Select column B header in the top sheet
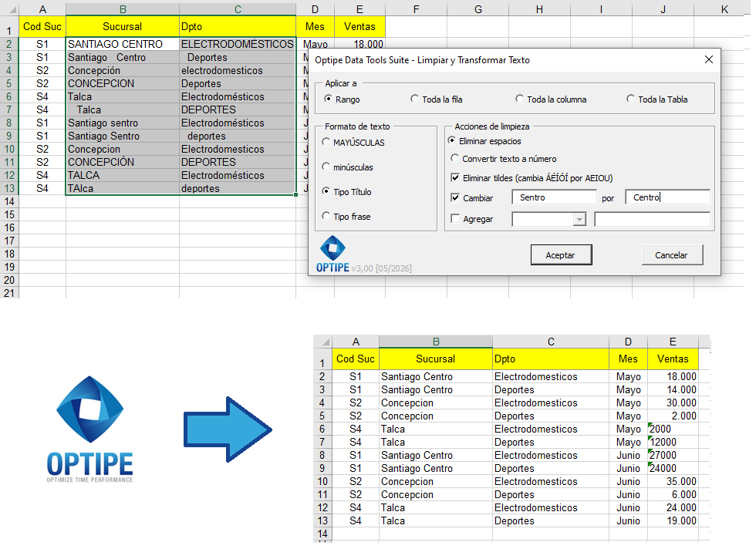The width and height of the screenshot is (756, 549). [123, 9]
